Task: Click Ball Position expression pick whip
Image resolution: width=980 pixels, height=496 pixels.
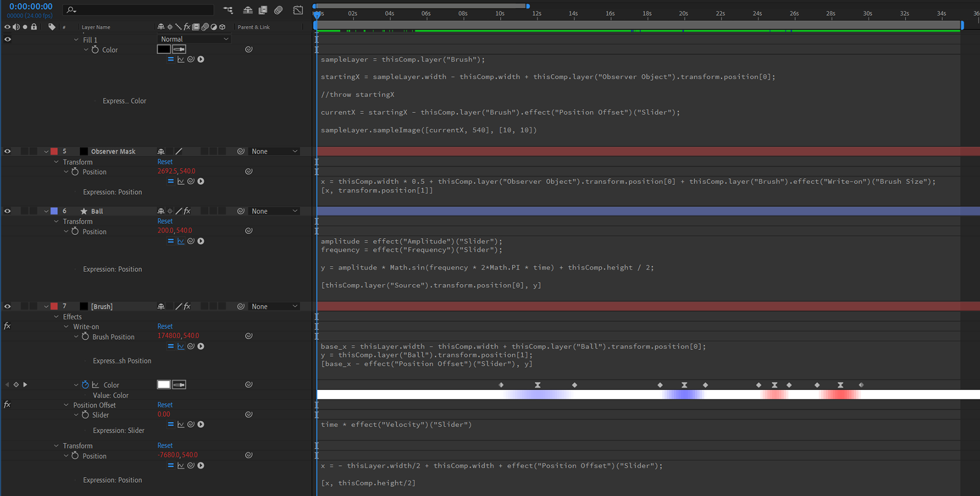Action: pyautogui.click(x=190, y=241)
